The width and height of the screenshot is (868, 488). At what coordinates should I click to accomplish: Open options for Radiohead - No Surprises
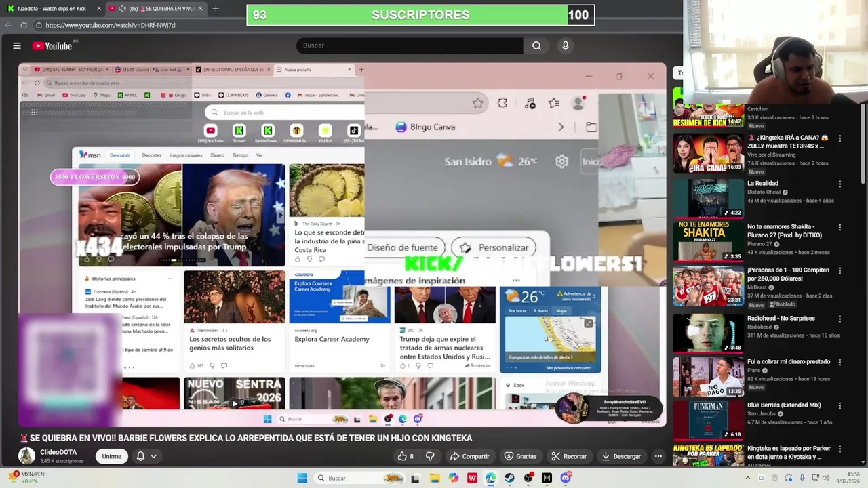coord(840,319)
